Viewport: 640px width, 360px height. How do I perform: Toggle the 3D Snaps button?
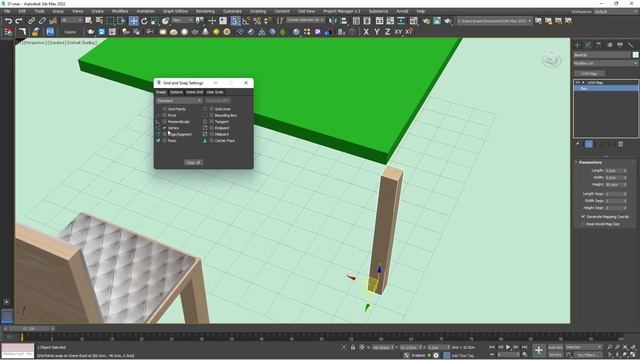click(235, 21)
